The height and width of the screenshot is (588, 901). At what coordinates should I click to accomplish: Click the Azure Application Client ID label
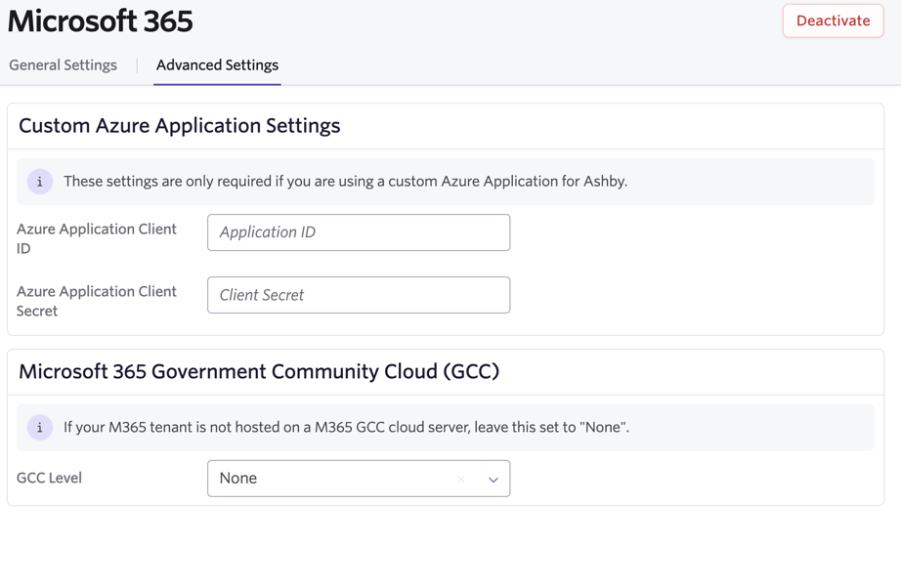click(x=96, y=238)
